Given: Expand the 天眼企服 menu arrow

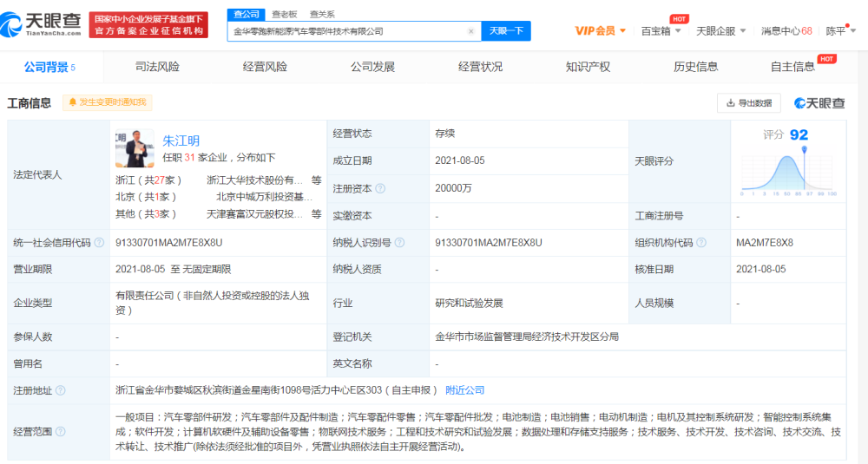Looking at the screenshot, I should click(743, 31).
